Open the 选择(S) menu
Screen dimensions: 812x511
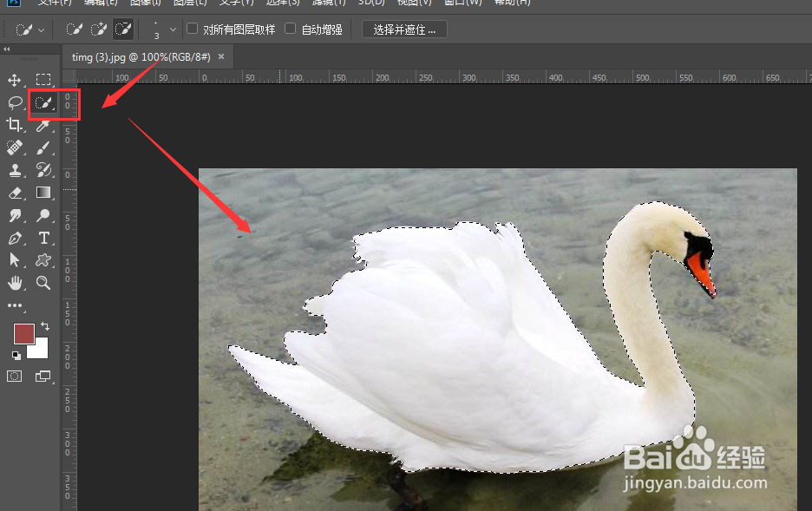point(283,3)
